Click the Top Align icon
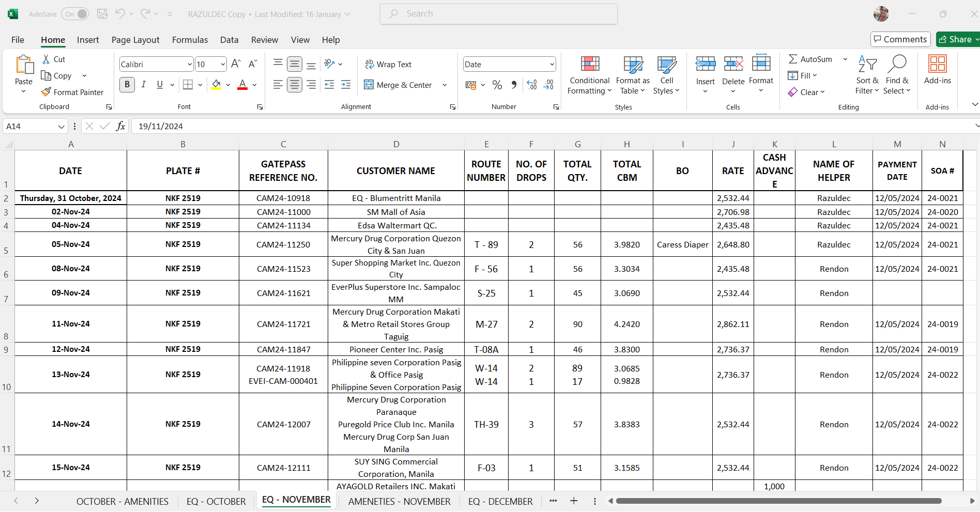980x512 pixels. tap(278, 64)
